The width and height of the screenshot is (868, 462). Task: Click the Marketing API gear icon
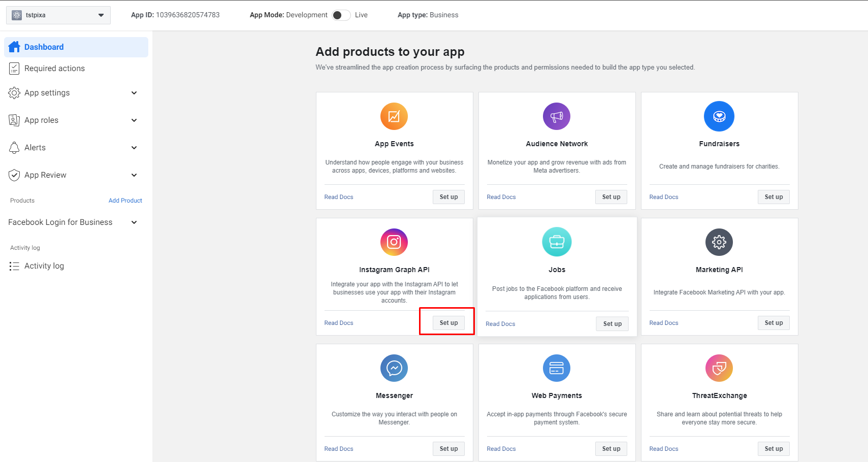pos(719,242)
